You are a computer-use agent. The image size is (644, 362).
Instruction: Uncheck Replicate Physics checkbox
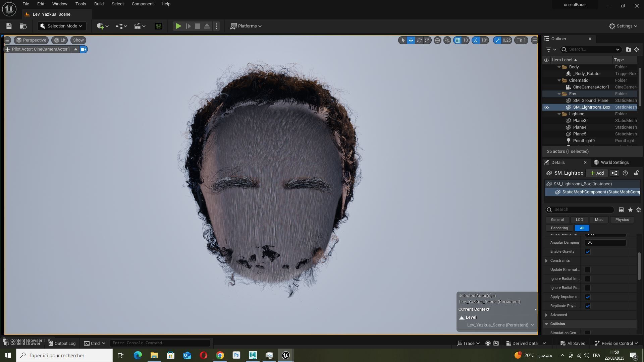click(x=588, y=306)
